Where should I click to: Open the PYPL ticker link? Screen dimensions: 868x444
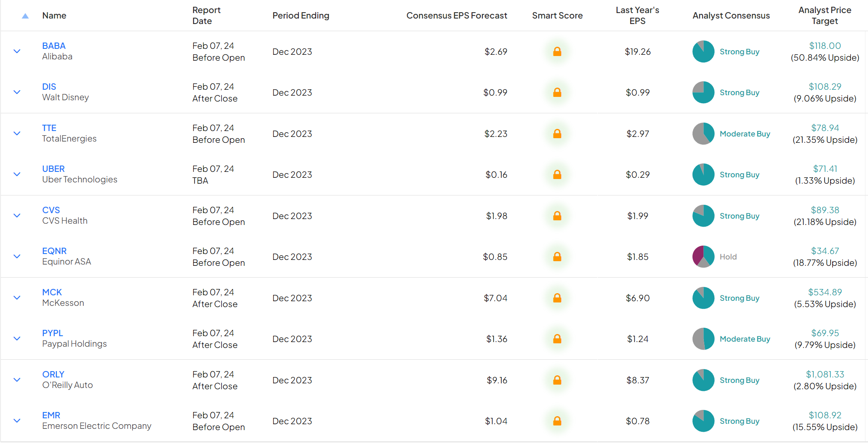click(x=53, y=333)
